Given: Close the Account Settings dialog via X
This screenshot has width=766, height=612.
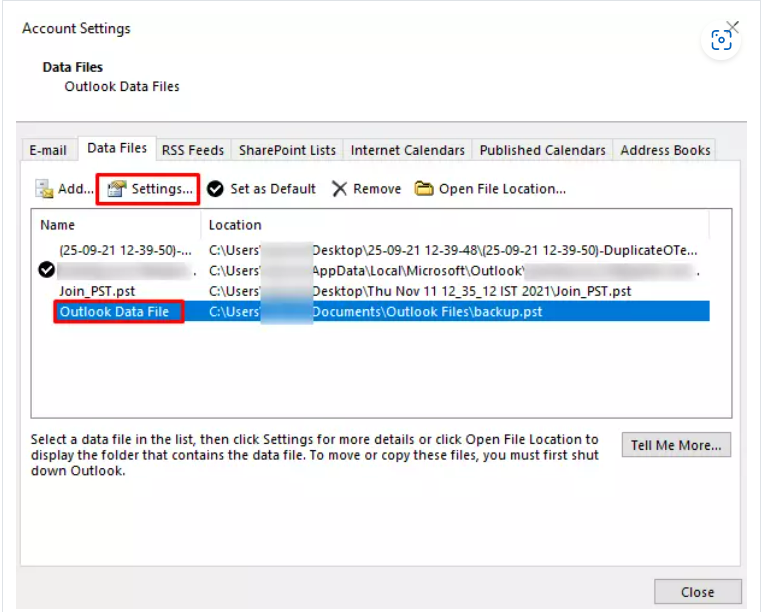Looking at the screenshot, I should [732, 26].
